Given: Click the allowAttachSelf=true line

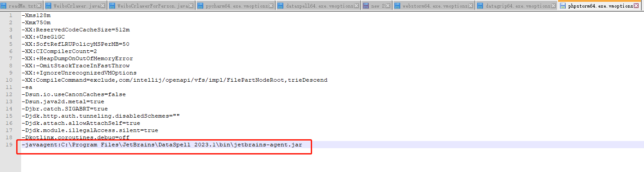Looking at the screenshot, I should (81, 123).
